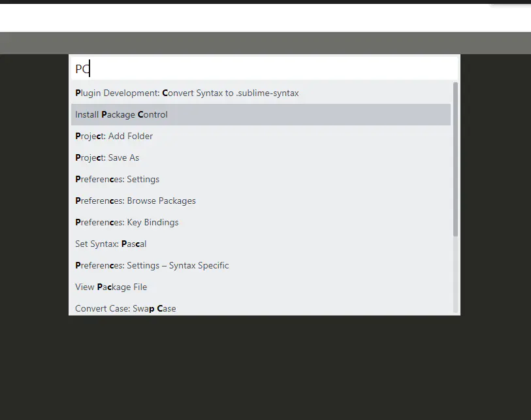
Task: Select 'Project: Save As' entry
Action: coord(107,158)
